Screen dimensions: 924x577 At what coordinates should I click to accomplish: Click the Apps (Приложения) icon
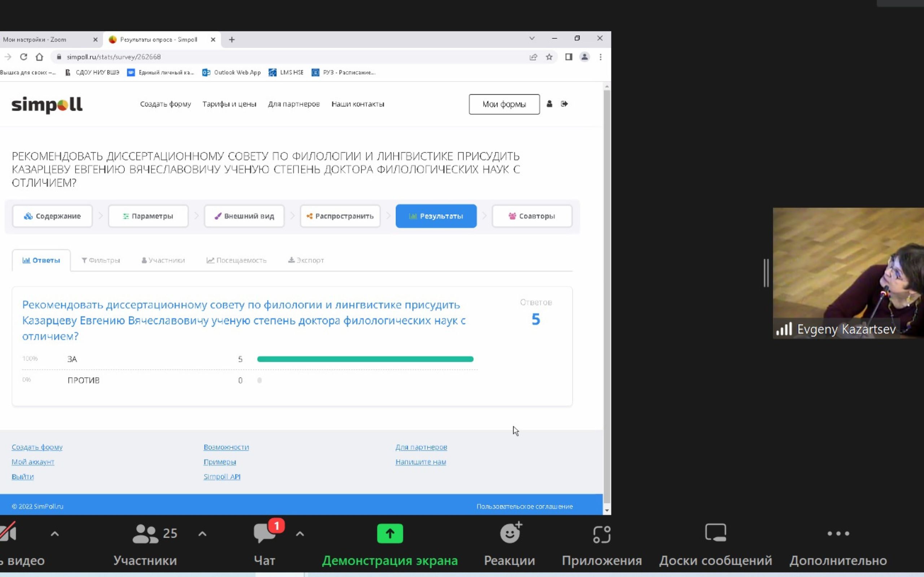click(602, 534)
